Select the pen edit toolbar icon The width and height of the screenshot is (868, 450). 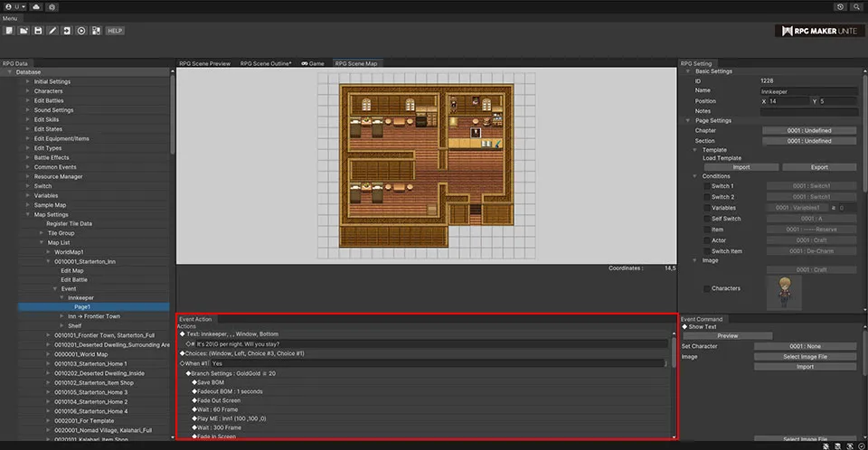[52, 31]
